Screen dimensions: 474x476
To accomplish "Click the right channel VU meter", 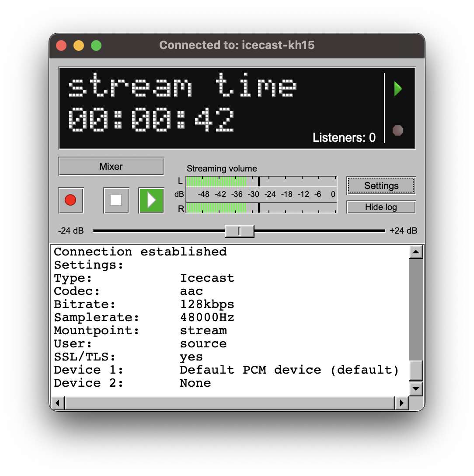I will click(219, 209).
